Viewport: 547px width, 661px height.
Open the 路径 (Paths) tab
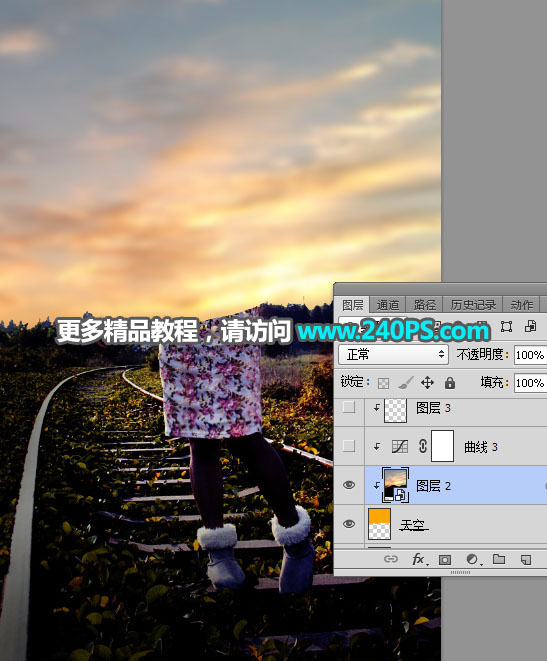pos(424,304)
